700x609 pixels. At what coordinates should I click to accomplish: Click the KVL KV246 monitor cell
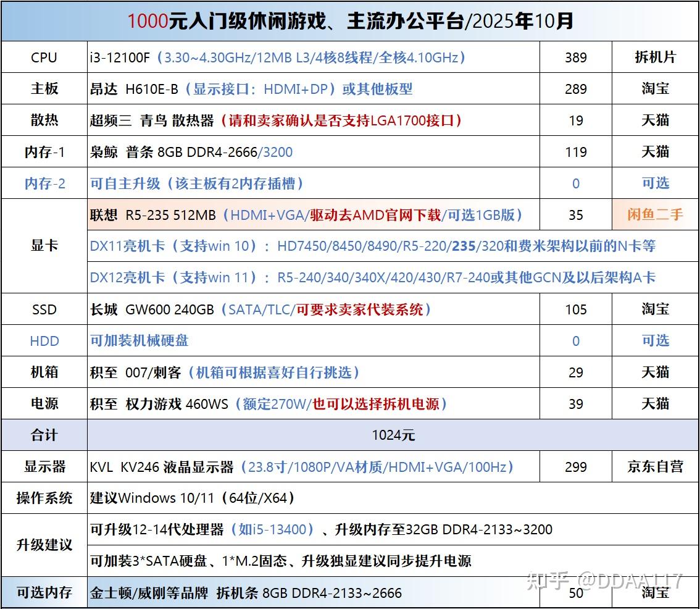pyautogui.click(x=314, y=466)
